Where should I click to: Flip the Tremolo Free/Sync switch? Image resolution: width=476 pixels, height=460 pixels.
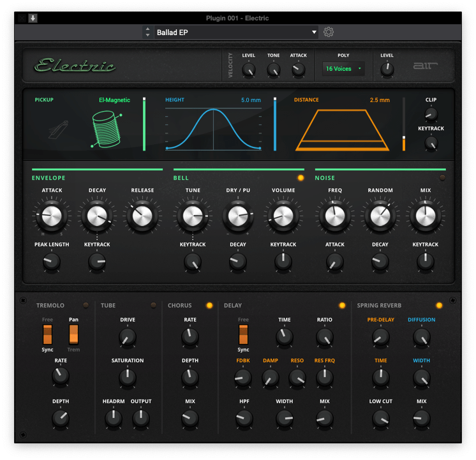(47, 334)
